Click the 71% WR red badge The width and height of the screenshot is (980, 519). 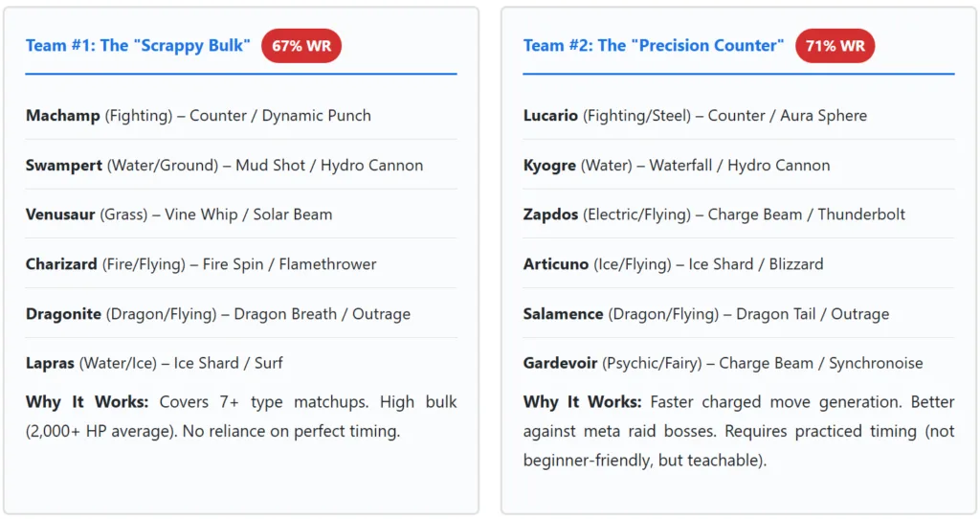[835, 46]
